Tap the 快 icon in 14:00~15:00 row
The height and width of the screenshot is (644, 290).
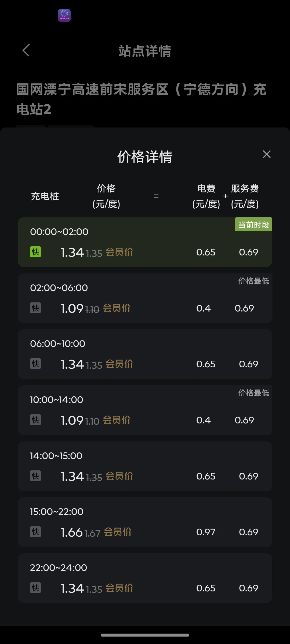pyautogui.click(x=35, y=476)
